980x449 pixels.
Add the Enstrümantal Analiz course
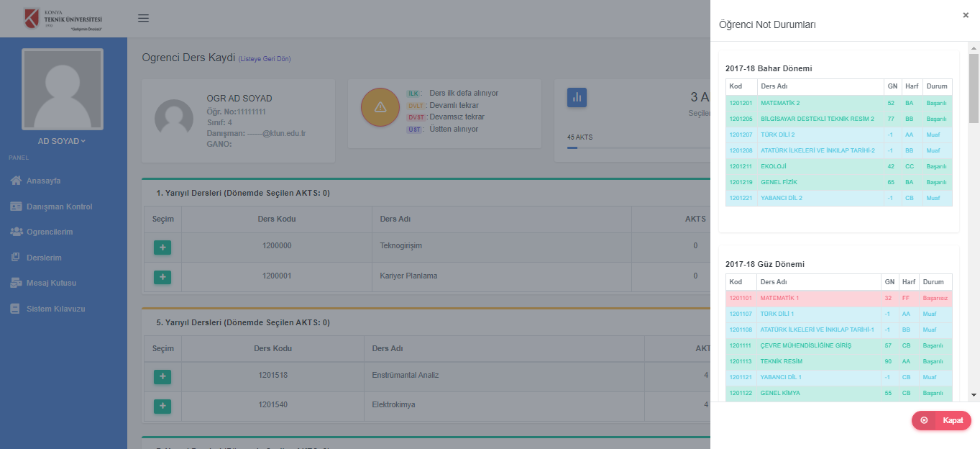[162, 376]
